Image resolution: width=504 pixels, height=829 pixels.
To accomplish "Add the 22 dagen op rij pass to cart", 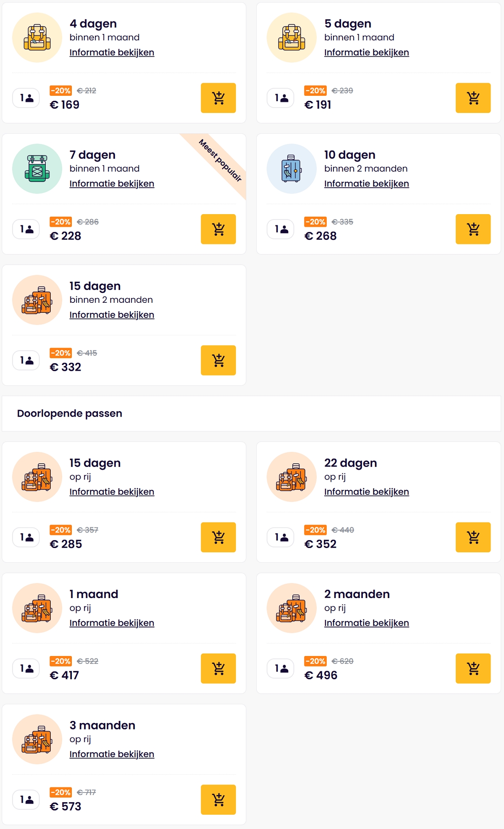I will click(472, 537).
